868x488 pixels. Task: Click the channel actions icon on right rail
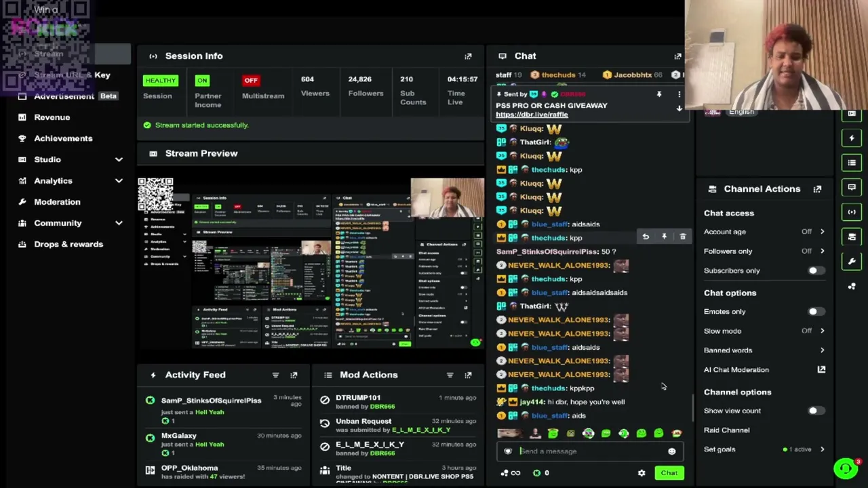point(852,237)
